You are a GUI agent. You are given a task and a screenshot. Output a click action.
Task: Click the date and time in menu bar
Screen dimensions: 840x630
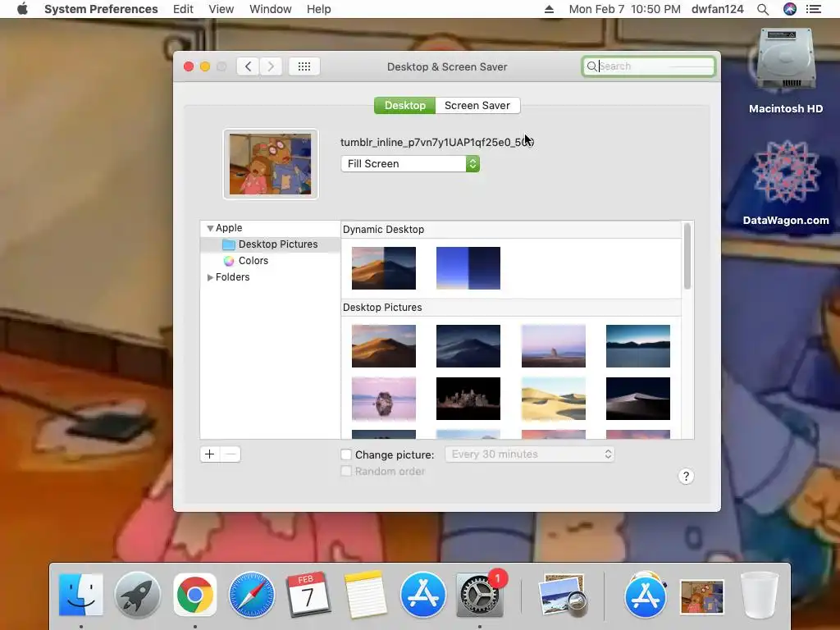(x=624, y=9)
